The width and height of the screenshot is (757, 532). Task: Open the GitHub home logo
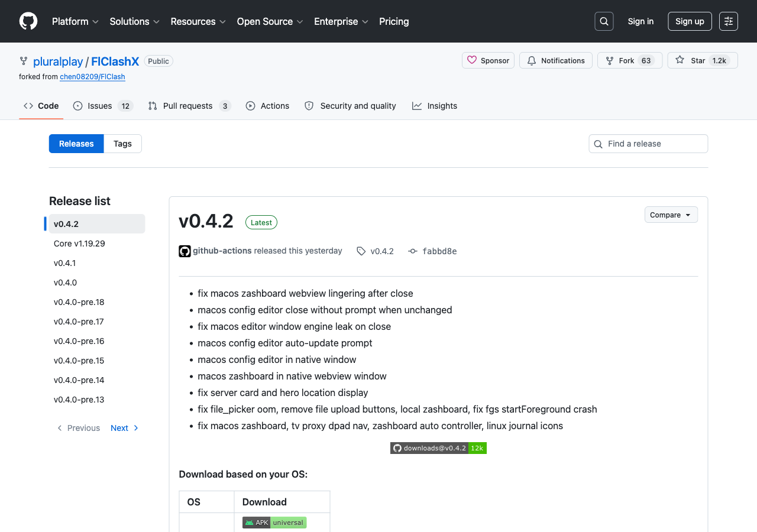pyautogui.click(x=28, y=21)
